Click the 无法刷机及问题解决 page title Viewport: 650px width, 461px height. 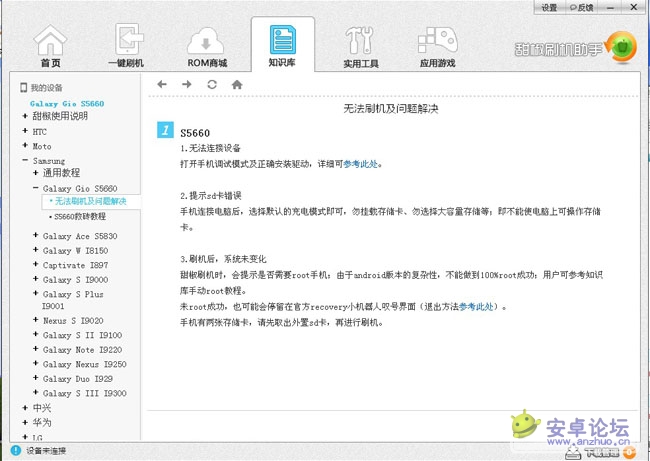[x=390, y=109]
